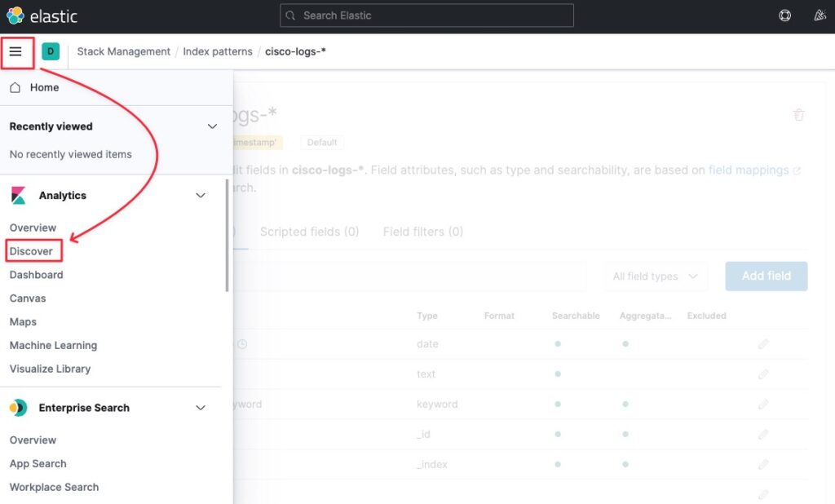The height and width of the screenshot is (504, 835).
Task: Click the clock icon in date row
Action: pos(241,344)
